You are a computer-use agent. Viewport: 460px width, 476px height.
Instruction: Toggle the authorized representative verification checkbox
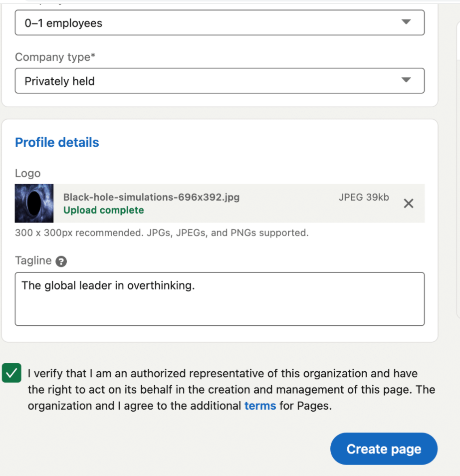11,373
